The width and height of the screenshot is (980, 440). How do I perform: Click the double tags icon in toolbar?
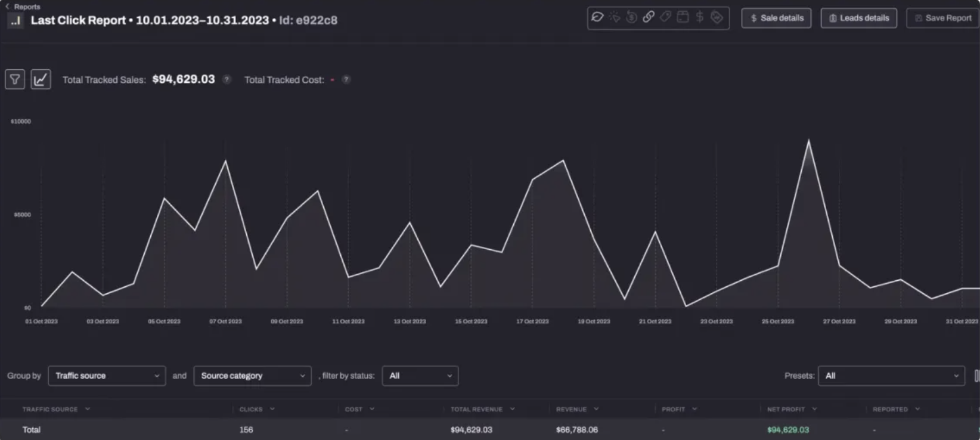click(717, 17)
